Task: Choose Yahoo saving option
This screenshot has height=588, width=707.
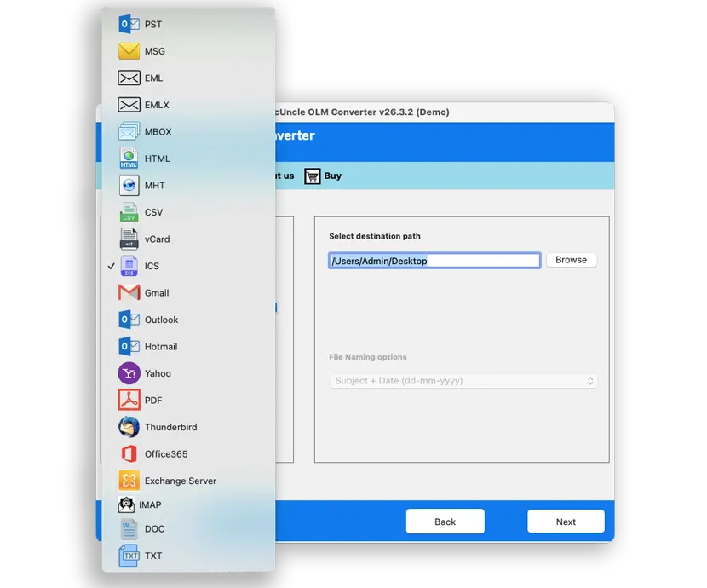Action: click(x=188, y=373)
